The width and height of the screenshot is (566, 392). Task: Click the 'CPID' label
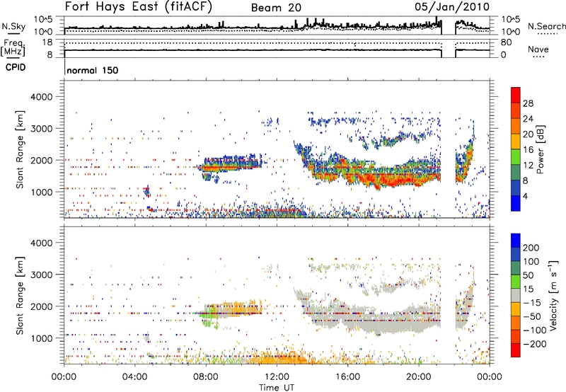[16, 67]
